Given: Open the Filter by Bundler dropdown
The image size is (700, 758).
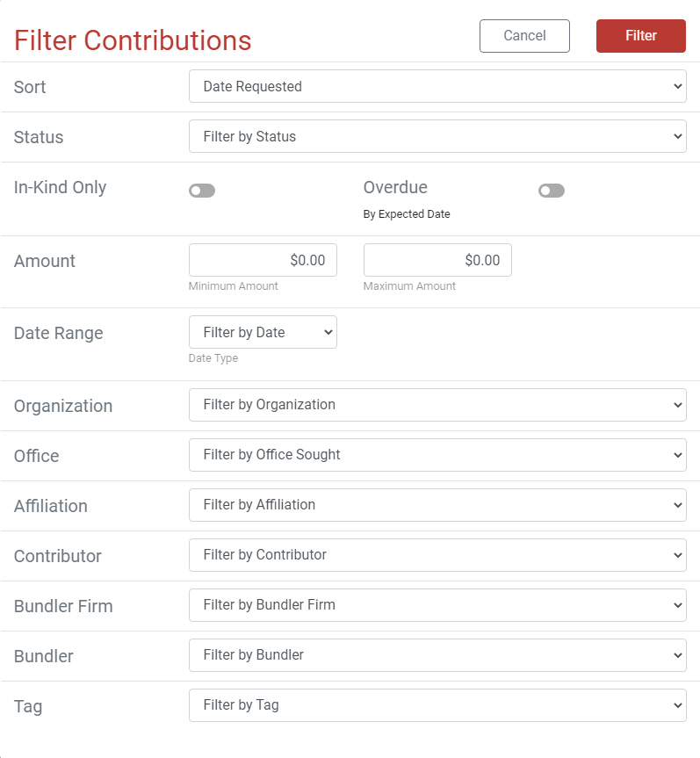Looking at the screenshot, I should pyautogui.click(x=437, y=655).
